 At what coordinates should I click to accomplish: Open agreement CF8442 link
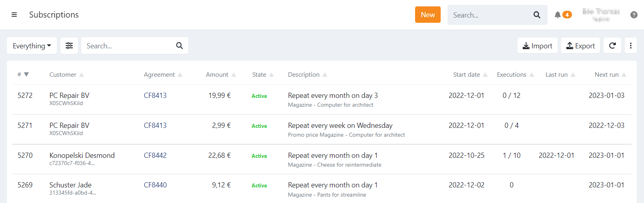click(x=155, y=155)
